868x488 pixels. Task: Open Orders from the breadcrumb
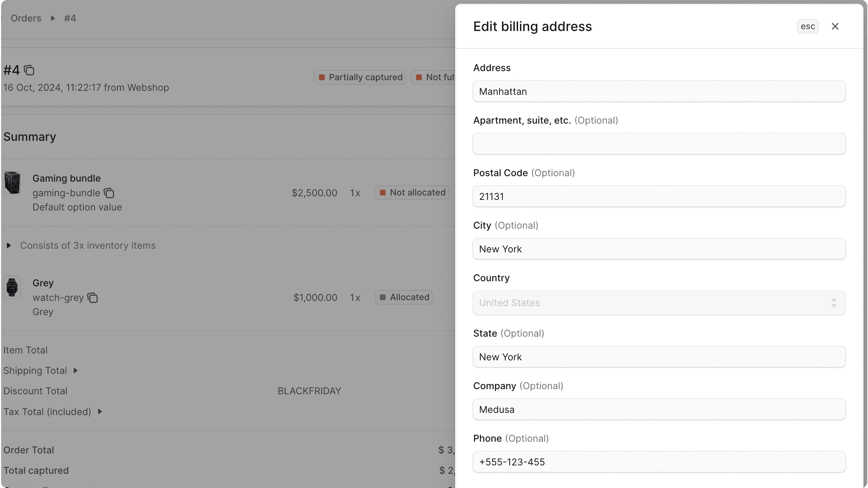26,18
